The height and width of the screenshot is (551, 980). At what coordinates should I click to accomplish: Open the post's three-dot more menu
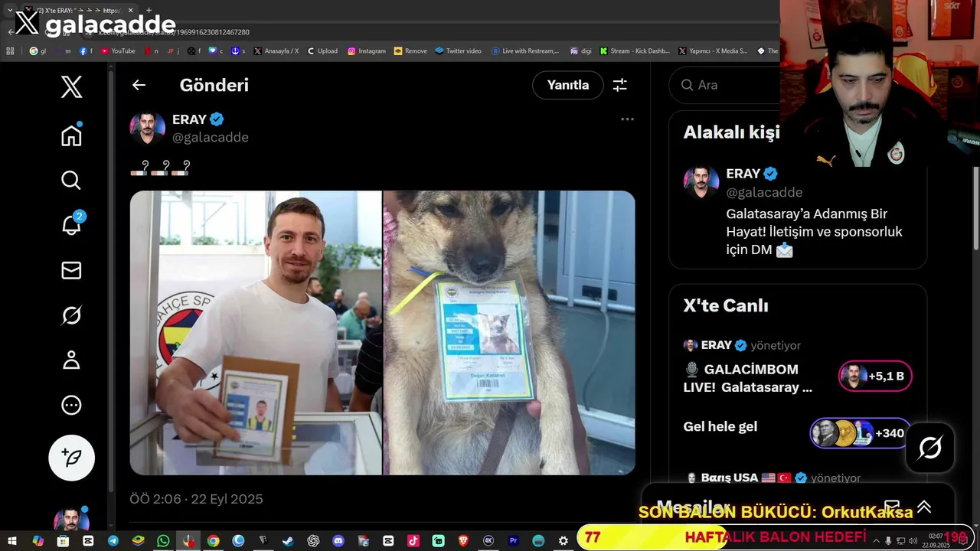(627, 119)
